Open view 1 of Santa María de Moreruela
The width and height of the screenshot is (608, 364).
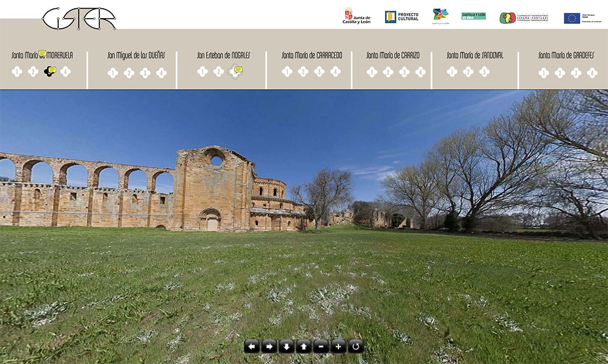[x=17, y=72]
